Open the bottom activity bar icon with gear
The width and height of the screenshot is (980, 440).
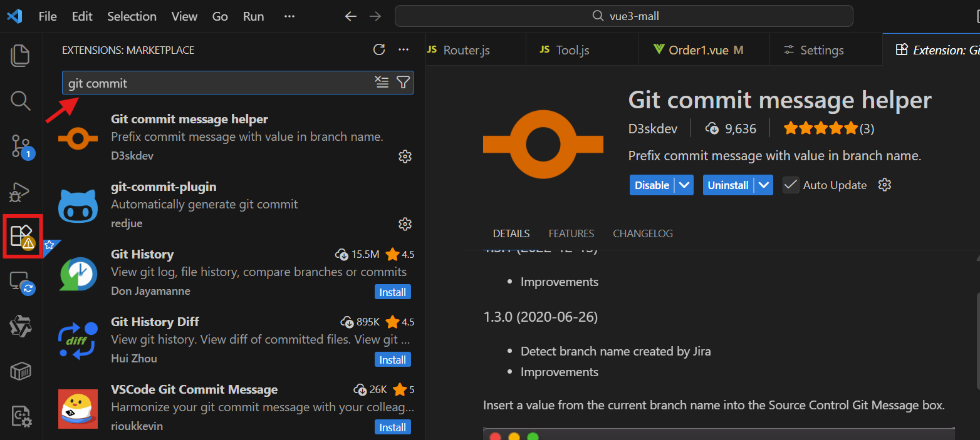click(x=21, y=416)
